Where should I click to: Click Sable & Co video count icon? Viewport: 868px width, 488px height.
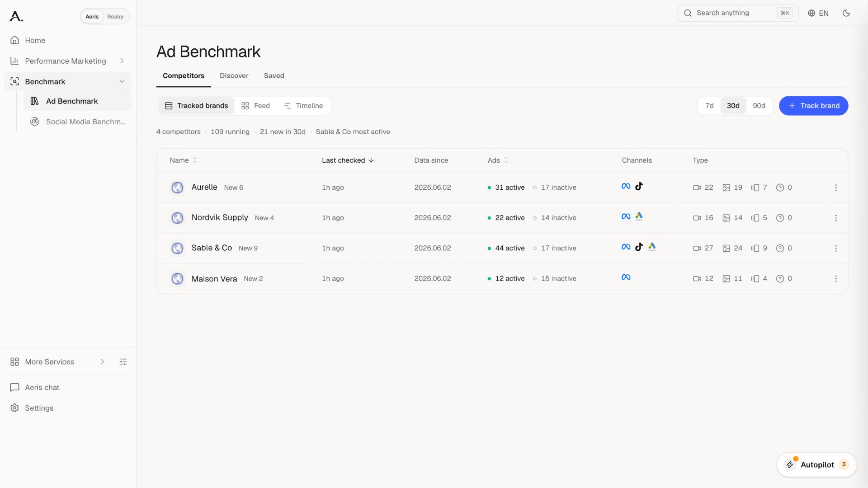[697, 249]
